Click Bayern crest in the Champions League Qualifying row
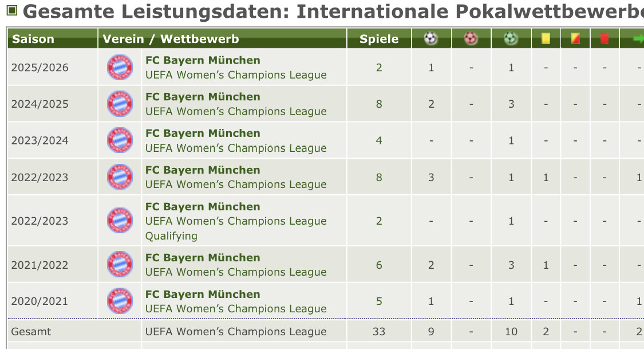644x349 pixels. click(x=120, y=221)
